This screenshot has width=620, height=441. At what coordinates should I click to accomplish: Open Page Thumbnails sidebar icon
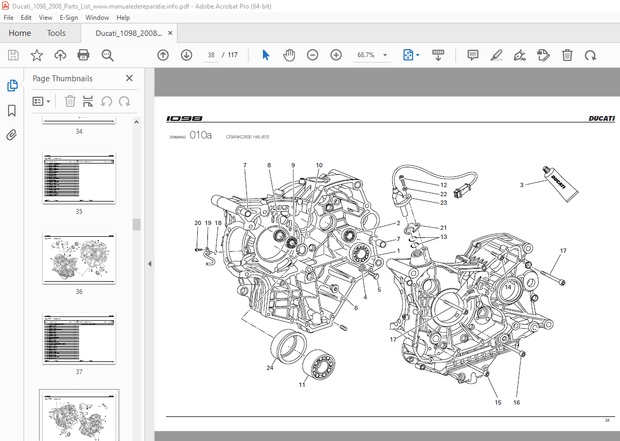click(12, 85)
